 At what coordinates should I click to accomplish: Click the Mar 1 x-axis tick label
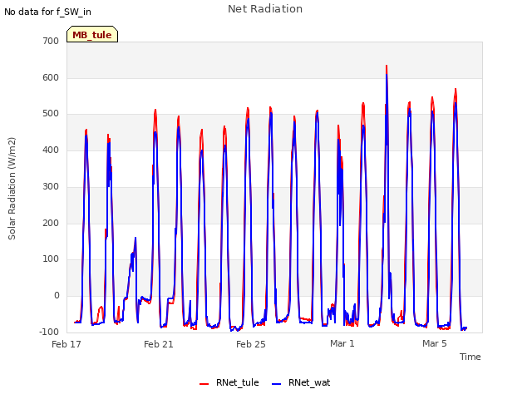pyautogui.click(x=342, y=343)
